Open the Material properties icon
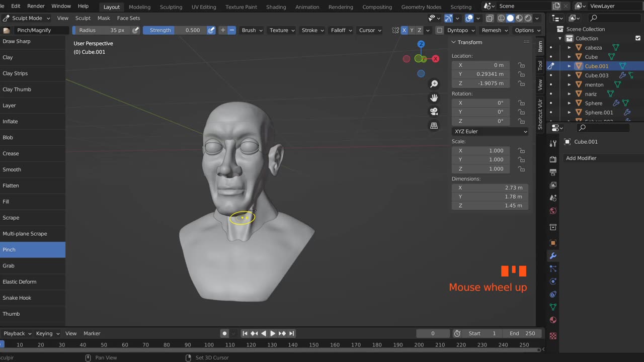 [x=553, y=320]
